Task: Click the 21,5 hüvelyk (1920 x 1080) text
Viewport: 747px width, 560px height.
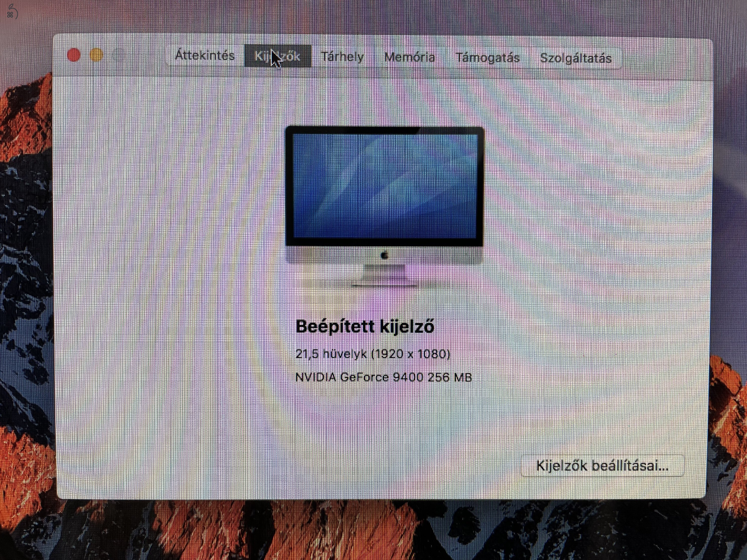Action: pos(373,354)
